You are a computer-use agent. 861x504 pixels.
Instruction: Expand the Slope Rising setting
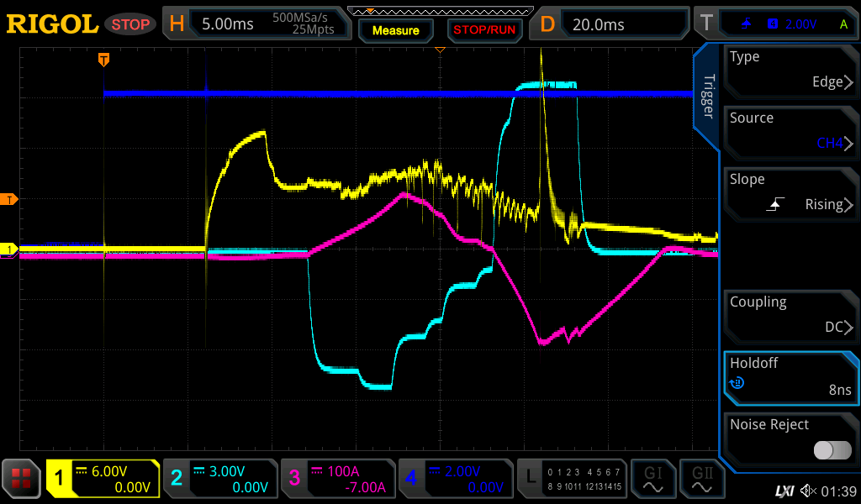(790, 192)
